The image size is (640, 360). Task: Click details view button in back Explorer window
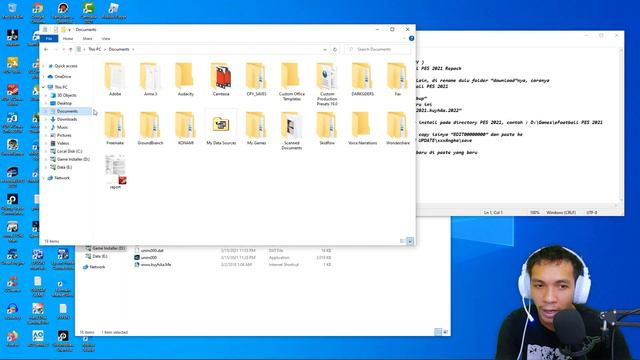point(438,332)
